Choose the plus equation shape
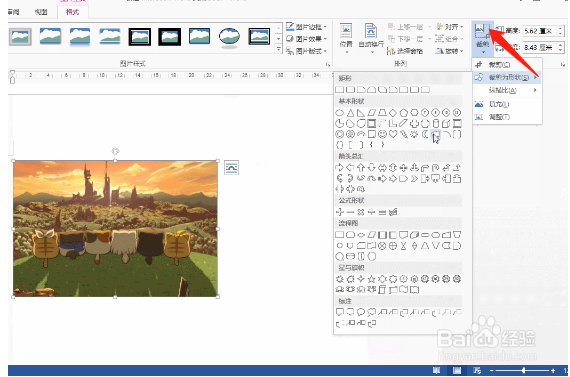 340,212
